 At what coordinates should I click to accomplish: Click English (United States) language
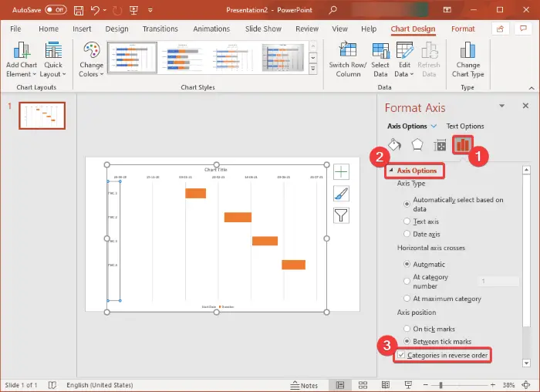pos(100,385)
